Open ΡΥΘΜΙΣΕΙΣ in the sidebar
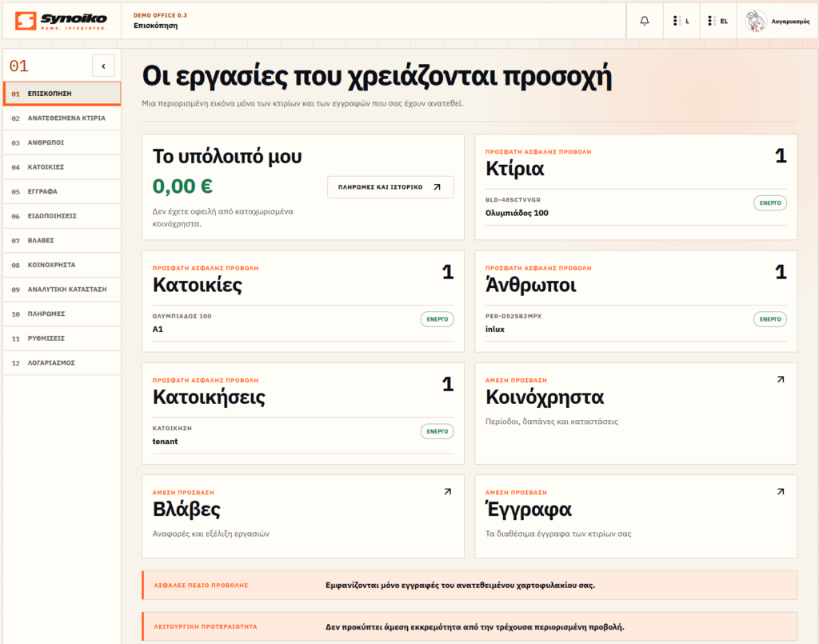Viewport: 819px width, 644px height. click(x=62, y=338)
